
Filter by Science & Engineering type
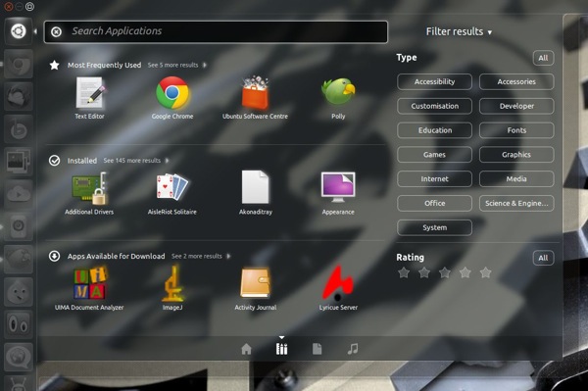coord(516,203)
